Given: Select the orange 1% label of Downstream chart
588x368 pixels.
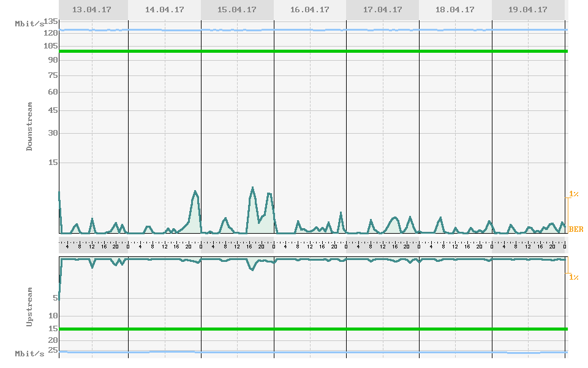Looking at the screenshot, I should pyautogui.click(x=574, y=194).
